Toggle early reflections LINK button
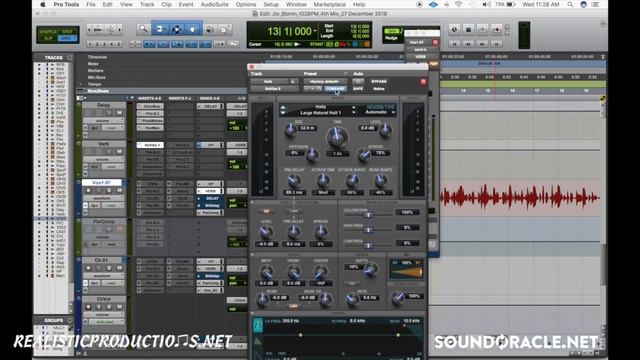The width and height of the screenshot is (640, 360). pyautogui.click(x=293, y=211)
